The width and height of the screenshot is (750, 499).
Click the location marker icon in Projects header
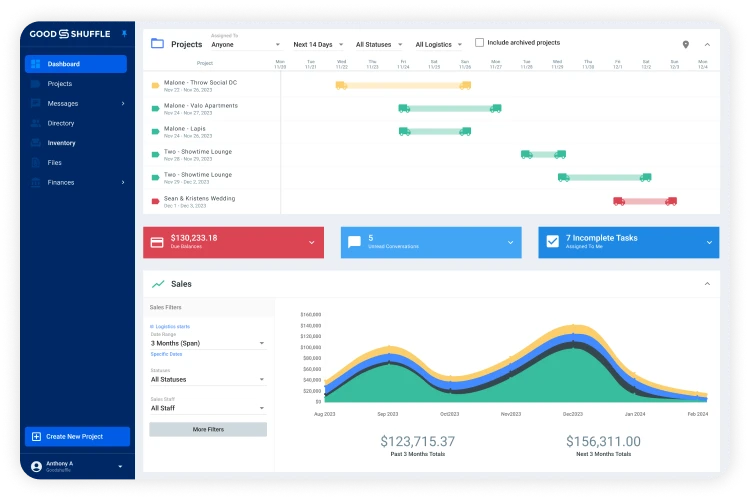pos(685,45)
